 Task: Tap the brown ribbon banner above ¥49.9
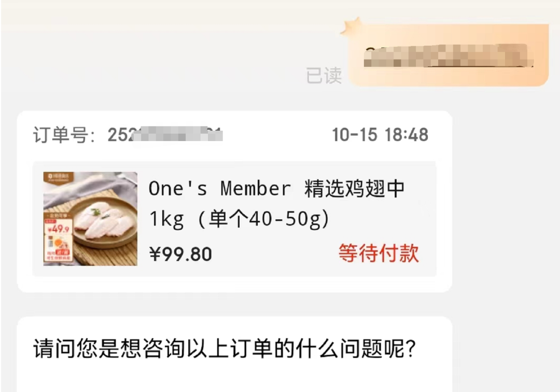[58, 216]
